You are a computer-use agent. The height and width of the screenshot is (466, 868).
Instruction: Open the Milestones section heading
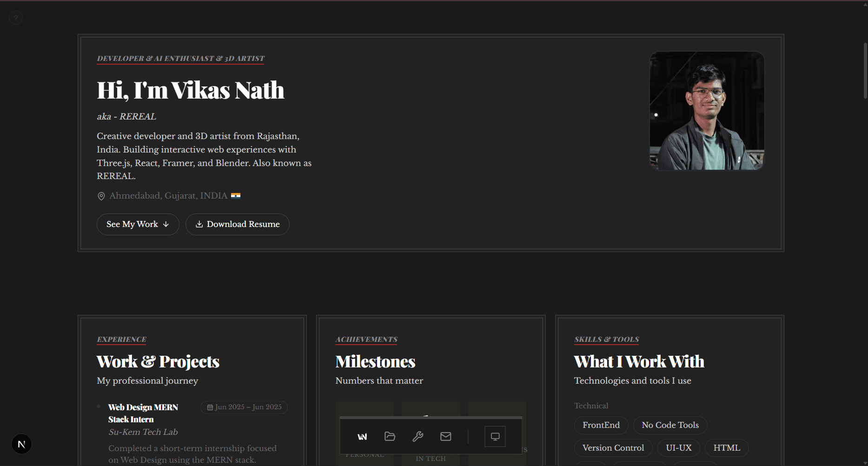coord(375,361)
